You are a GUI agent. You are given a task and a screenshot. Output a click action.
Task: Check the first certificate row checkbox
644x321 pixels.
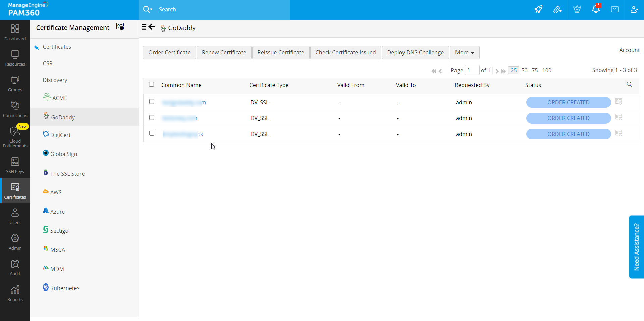152,102
